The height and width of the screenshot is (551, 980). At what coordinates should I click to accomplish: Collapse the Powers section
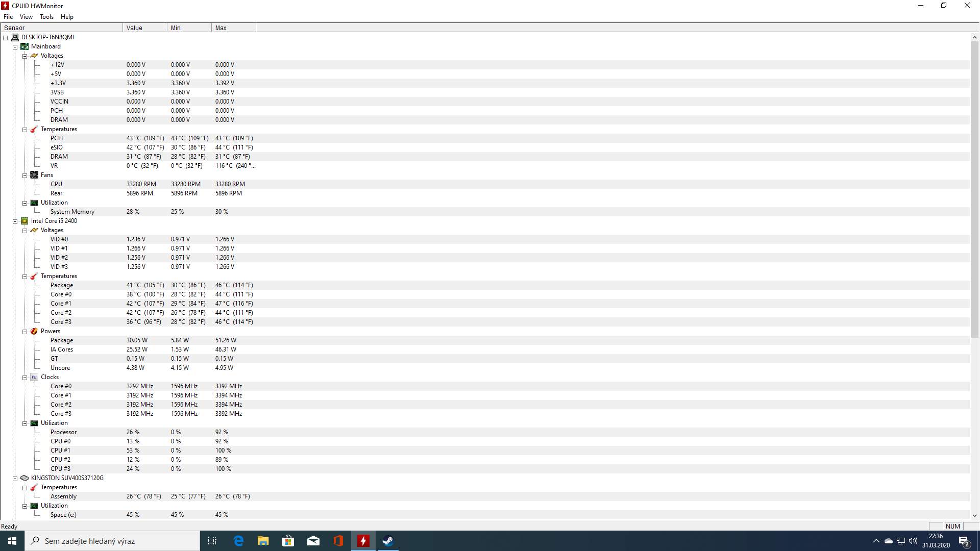click(x=24, y=332)
